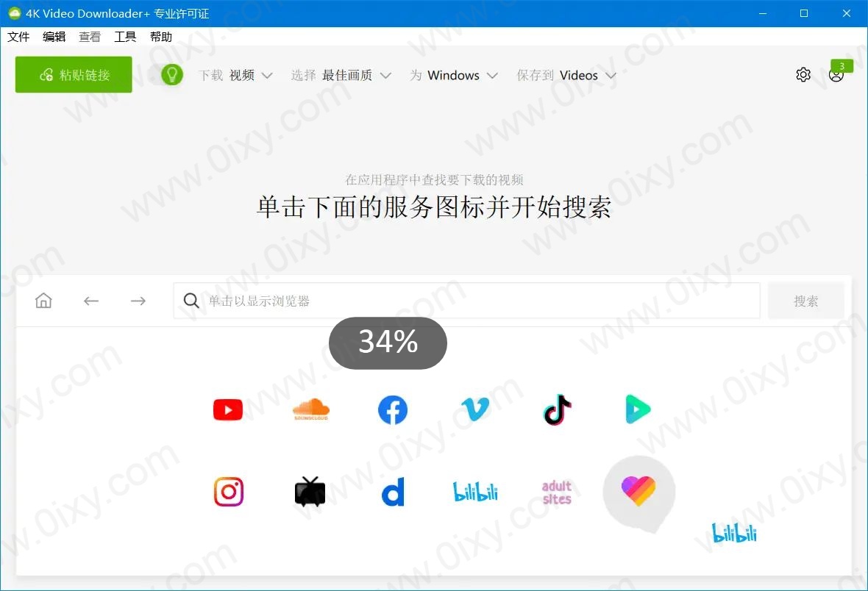Image resolution: width=868 pixels, height=591 pixels.
Task: Open the Dailymotion service icon
Action: click(393, 492)
